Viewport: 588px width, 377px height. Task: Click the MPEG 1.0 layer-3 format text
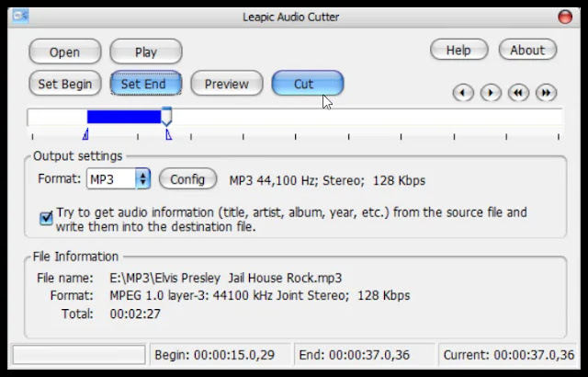[x=259, y=295]
